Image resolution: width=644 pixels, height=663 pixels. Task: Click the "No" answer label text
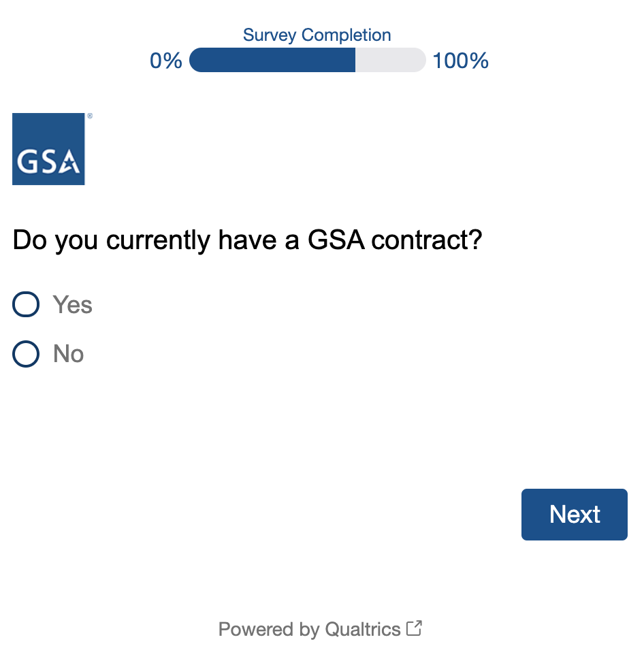point(69,354)
